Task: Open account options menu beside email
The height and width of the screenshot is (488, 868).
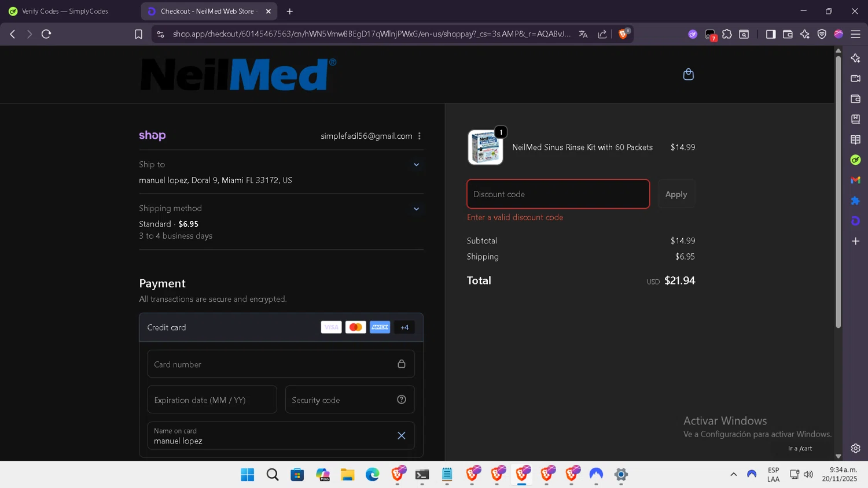Action: point(420,136)
